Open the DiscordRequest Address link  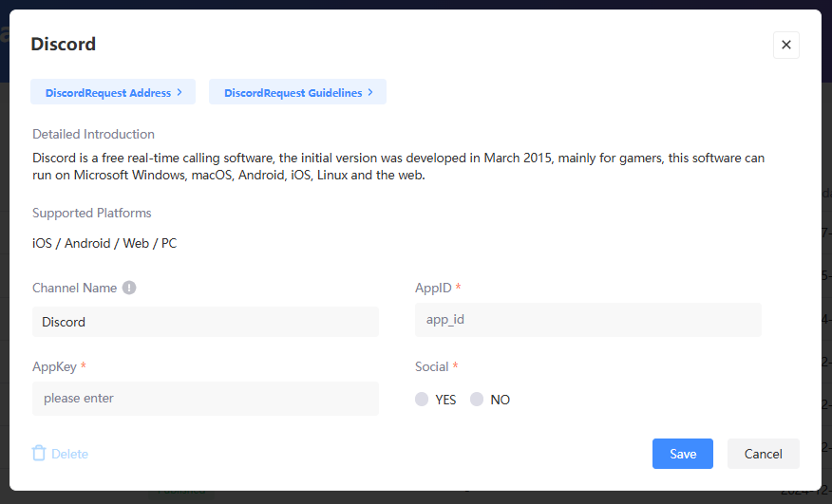click(107, 92)
